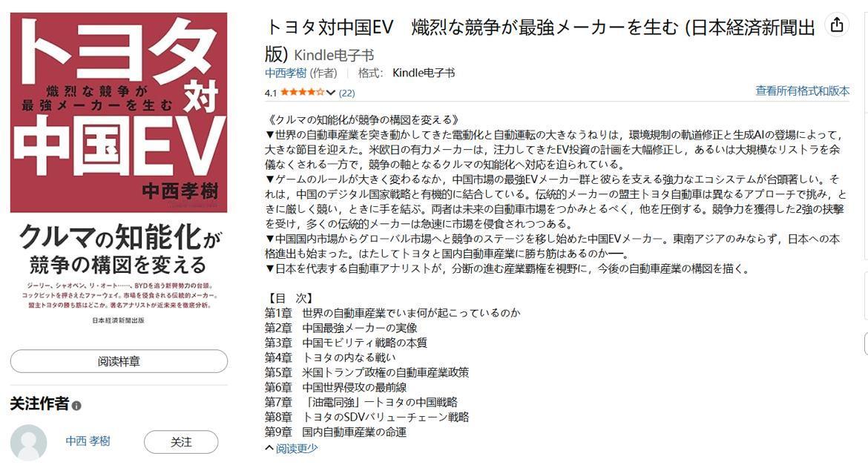Click the orange star rating icons
The height and width of the screenshot is (465, 868).
click(302, 93)
